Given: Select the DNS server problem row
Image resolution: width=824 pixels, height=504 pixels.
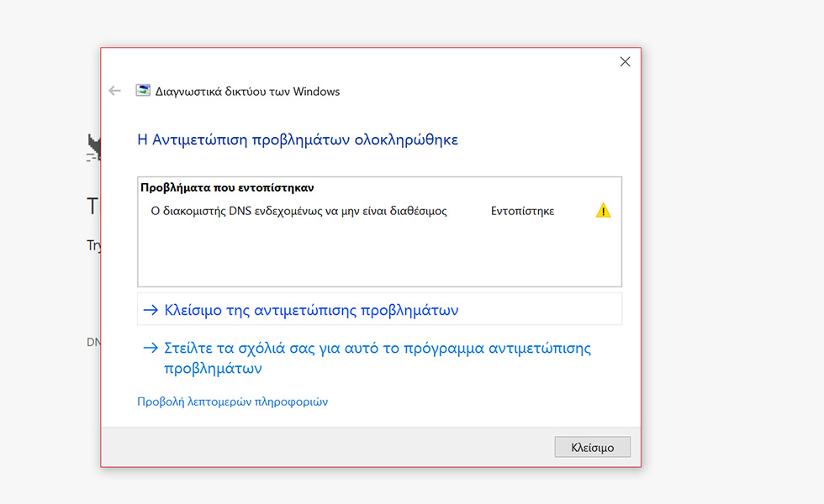Looking at the screenshot, I should [379, 211].
